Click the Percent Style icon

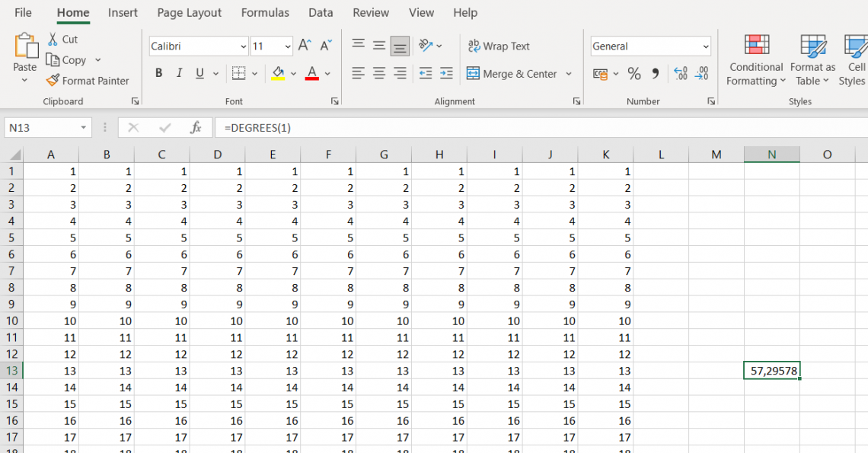pyautogui.click(x=633, y=74)
